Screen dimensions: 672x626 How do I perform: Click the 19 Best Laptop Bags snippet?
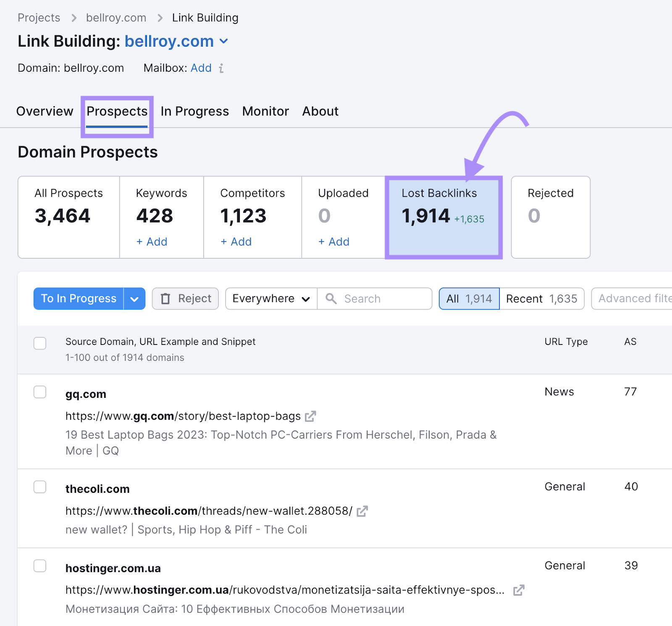click(281, 443)
